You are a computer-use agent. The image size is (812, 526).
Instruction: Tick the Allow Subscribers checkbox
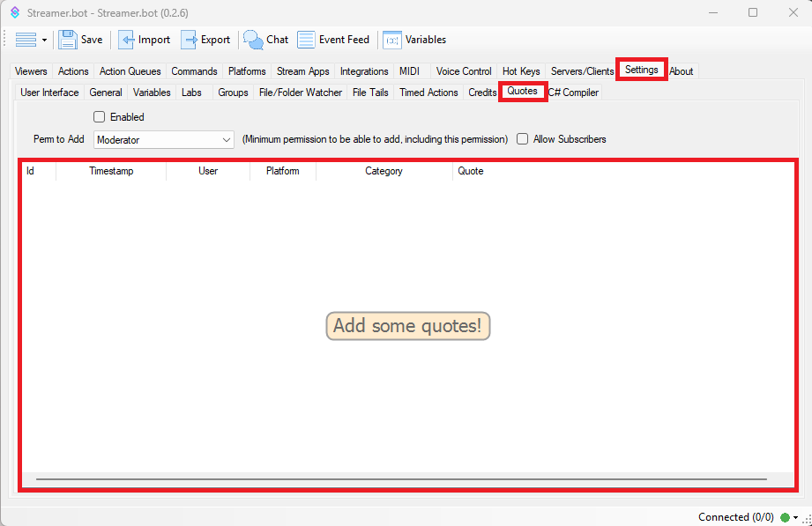(523, 139)
